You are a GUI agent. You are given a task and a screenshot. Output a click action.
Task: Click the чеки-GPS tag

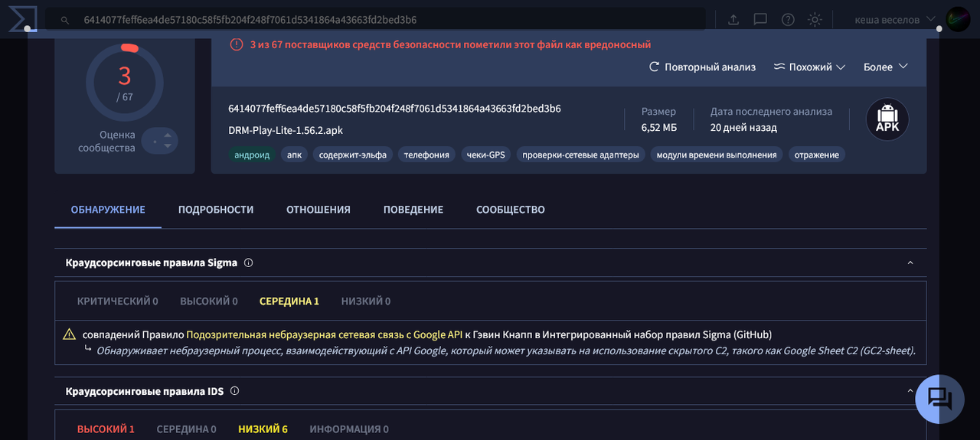(x=486, y=155)
